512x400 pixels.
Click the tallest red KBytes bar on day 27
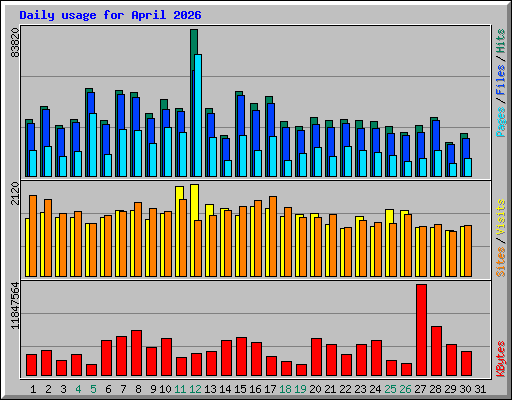point(421,330)
